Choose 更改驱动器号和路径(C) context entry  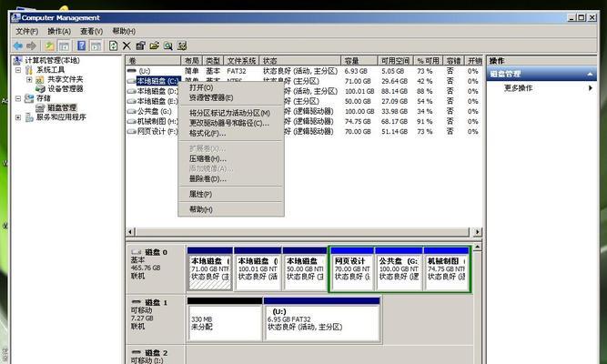[231, 123]
